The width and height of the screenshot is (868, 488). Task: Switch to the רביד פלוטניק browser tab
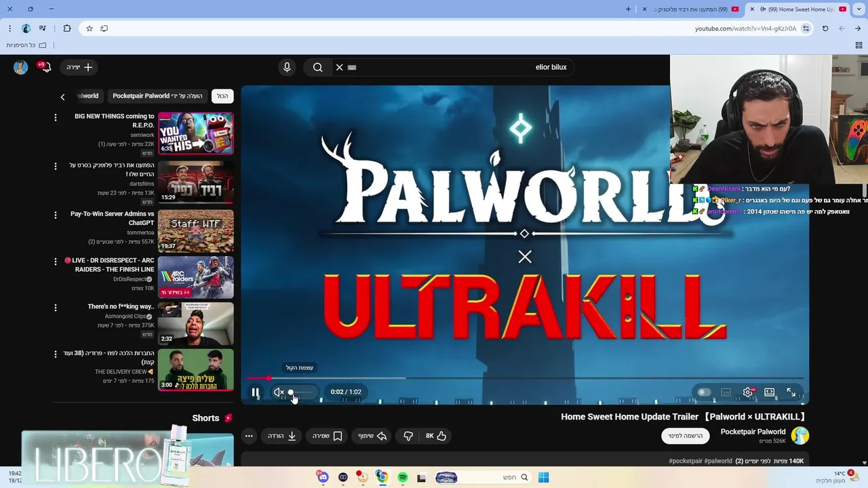pyautogui.click(x=690, y=9)
